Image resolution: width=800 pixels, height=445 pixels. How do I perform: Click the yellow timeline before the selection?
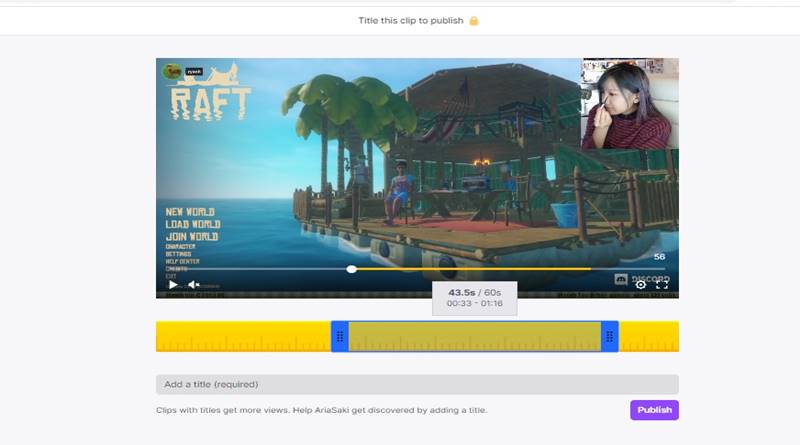pyautogui.click(x=243, y=336)
